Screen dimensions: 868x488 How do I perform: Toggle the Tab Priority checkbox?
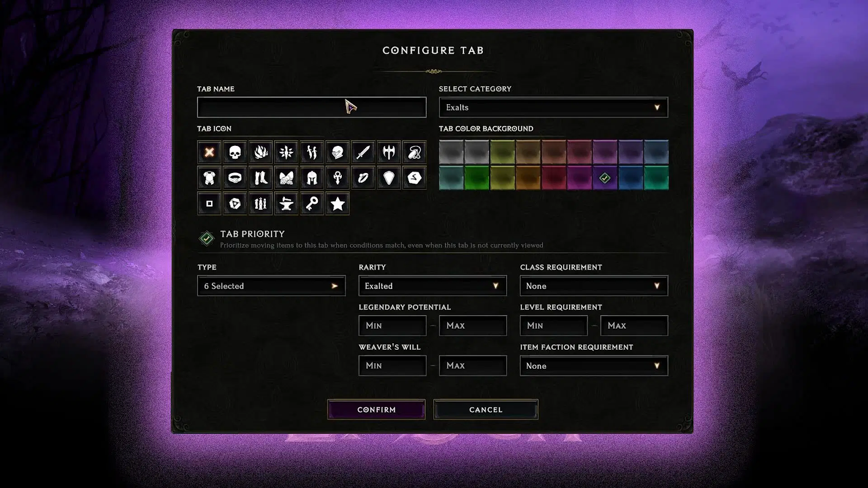pos(206,238)
